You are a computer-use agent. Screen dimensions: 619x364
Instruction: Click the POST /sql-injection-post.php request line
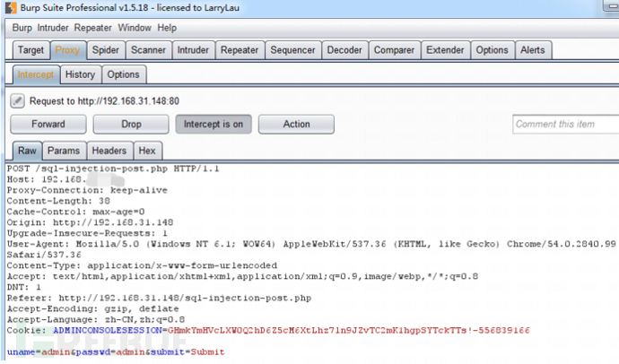click(x=113, y=169)
